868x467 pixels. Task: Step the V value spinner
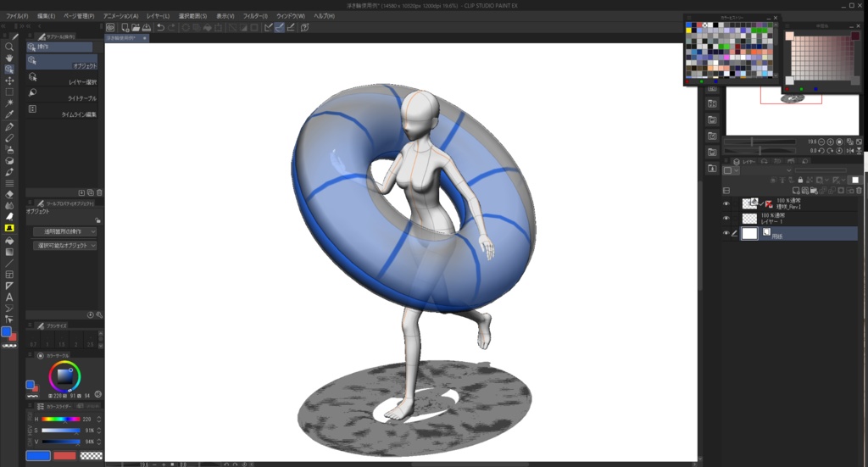(x=99, y=442)
